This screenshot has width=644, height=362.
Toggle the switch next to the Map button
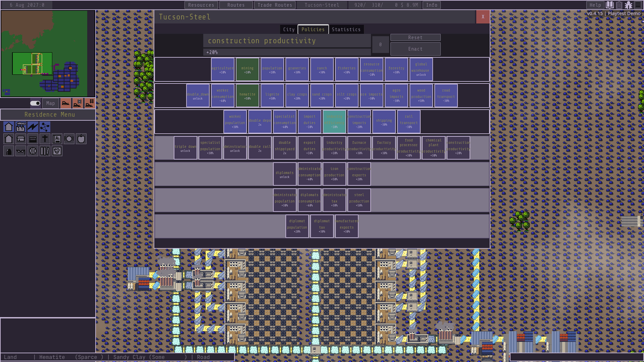click(x=35, y=103)
